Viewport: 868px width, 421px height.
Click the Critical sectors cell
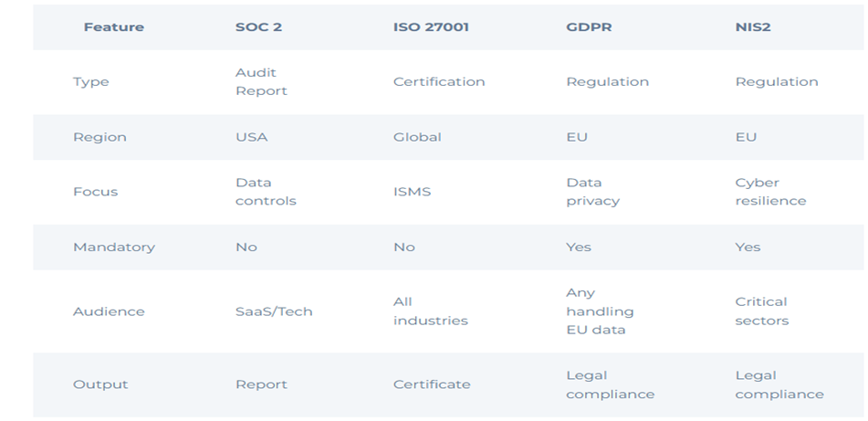coord(761,311)
